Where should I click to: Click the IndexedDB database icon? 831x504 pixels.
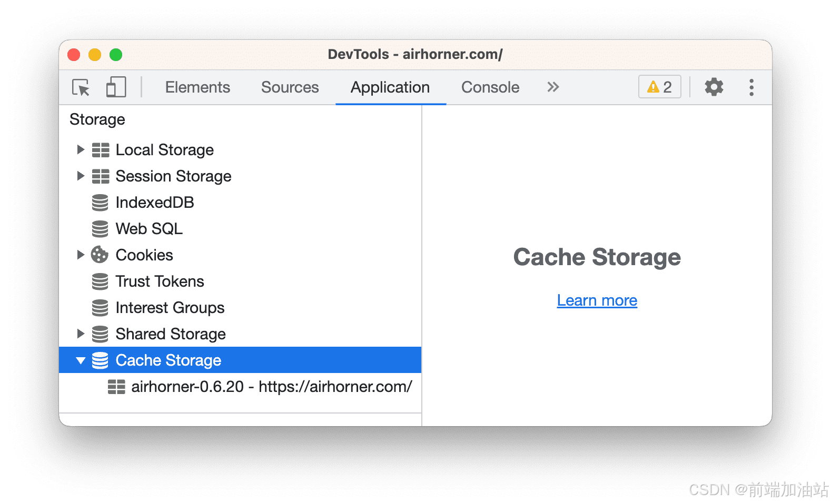[100, 203]
